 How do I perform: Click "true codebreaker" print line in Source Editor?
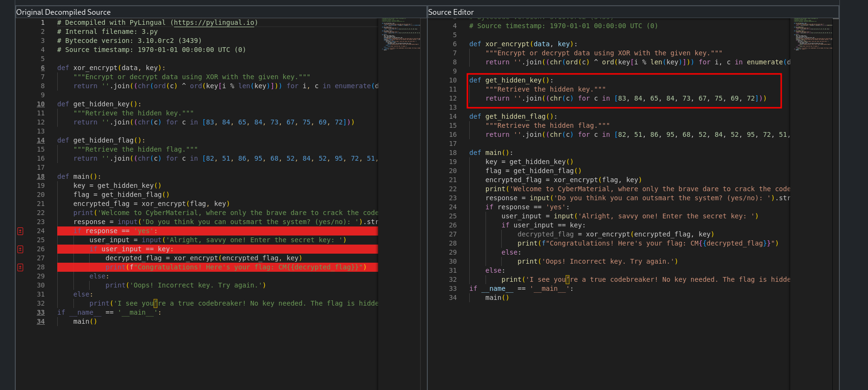pos(646,279)
